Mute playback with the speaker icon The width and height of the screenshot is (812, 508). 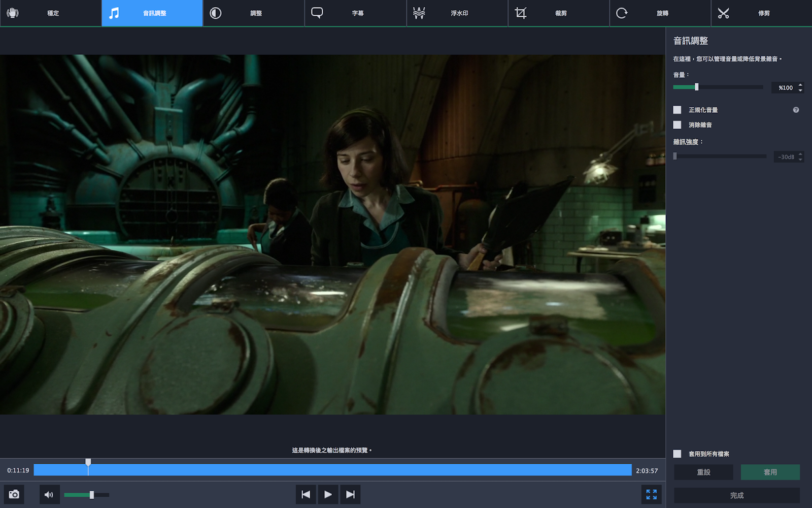(x=49, y=494)
